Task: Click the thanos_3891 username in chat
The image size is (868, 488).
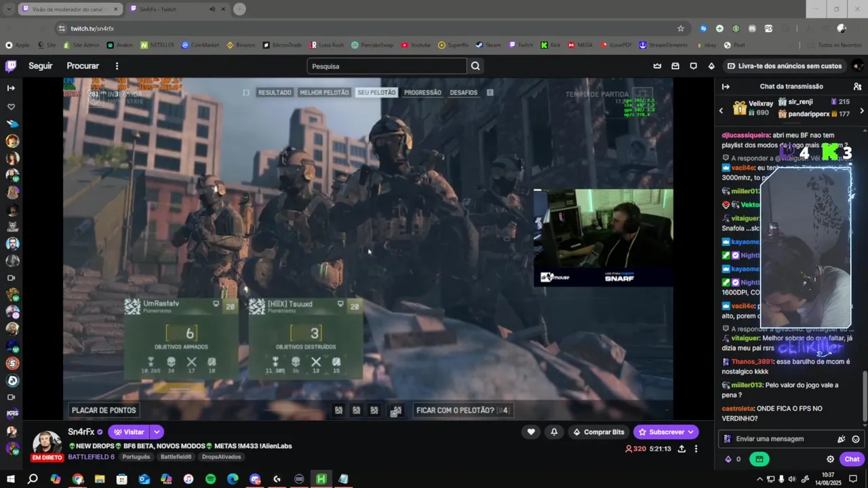Action: click(x=752, y=362)
